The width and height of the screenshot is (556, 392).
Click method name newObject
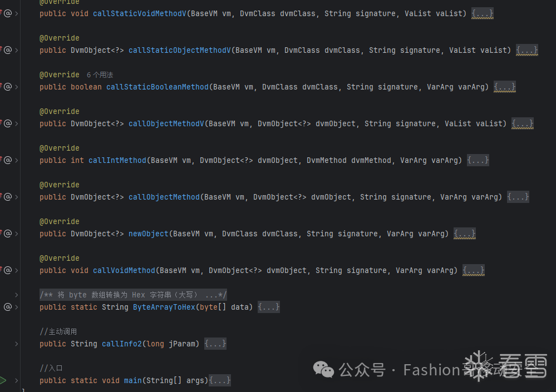149,234
